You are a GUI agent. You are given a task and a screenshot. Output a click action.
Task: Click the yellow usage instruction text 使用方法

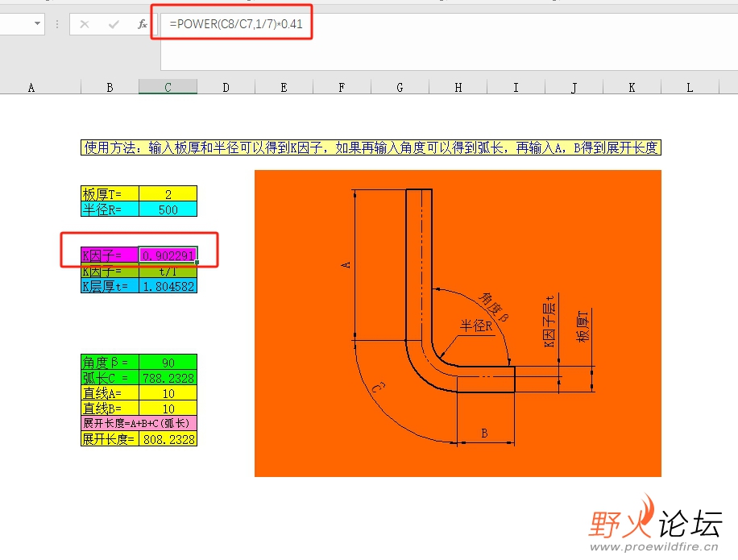pos(371,147)
